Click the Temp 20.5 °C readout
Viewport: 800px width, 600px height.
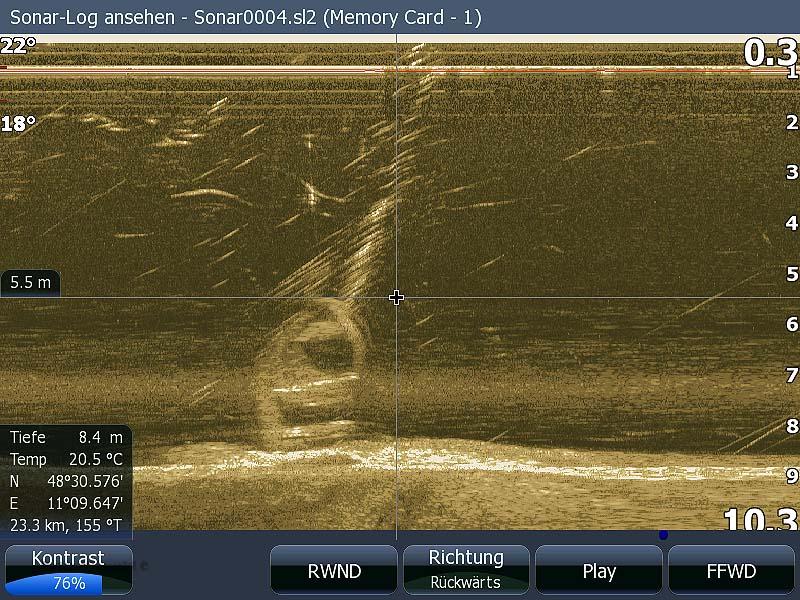67,459
